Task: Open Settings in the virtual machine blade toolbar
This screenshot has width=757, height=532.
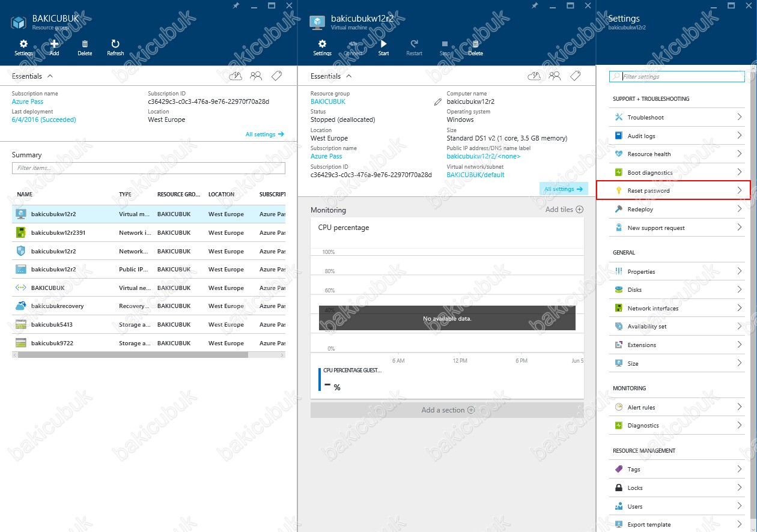Action: pyautogui.click(x=322, y=47)
